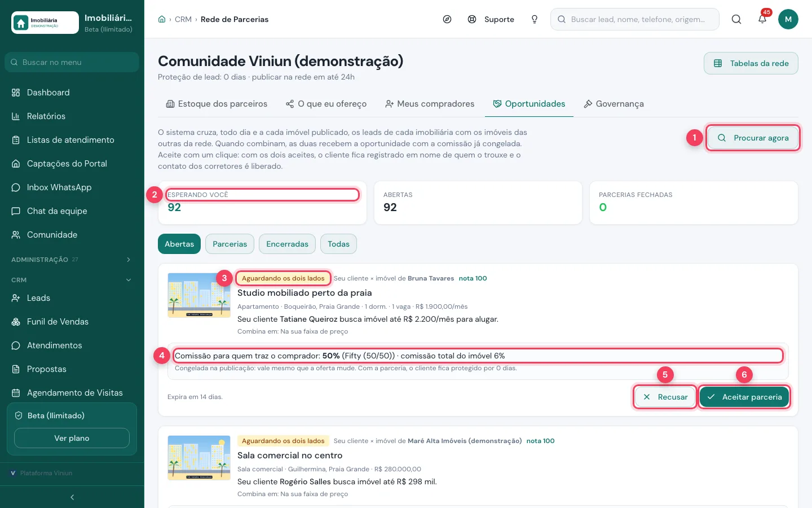Select the Oportunidades tab
Viewport: 812px width, 508px height.
point(529,104)
